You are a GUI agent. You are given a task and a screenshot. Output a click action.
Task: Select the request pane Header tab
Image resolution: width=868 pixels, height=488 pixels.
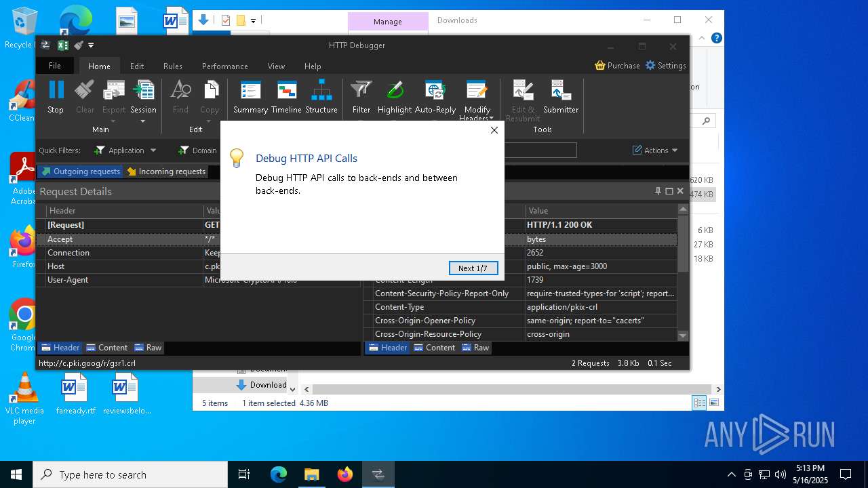(x=60, y=348)
